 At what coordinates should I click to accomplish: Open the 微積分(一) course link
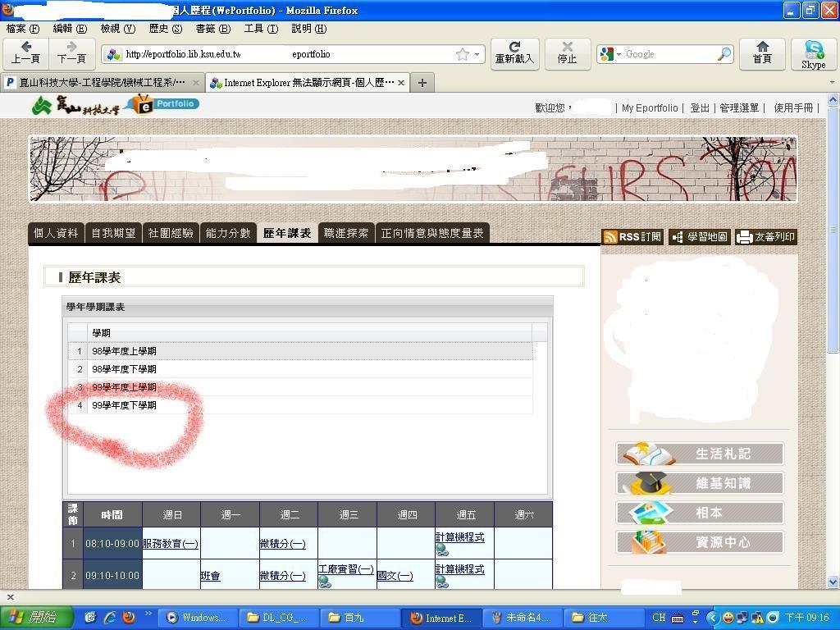(x=282, y=544)
